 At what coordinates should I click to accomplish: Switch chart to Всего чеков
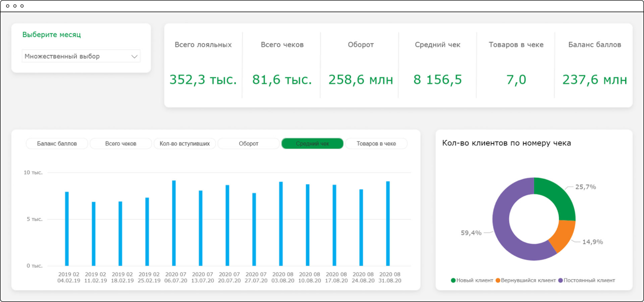pos(121,144)
